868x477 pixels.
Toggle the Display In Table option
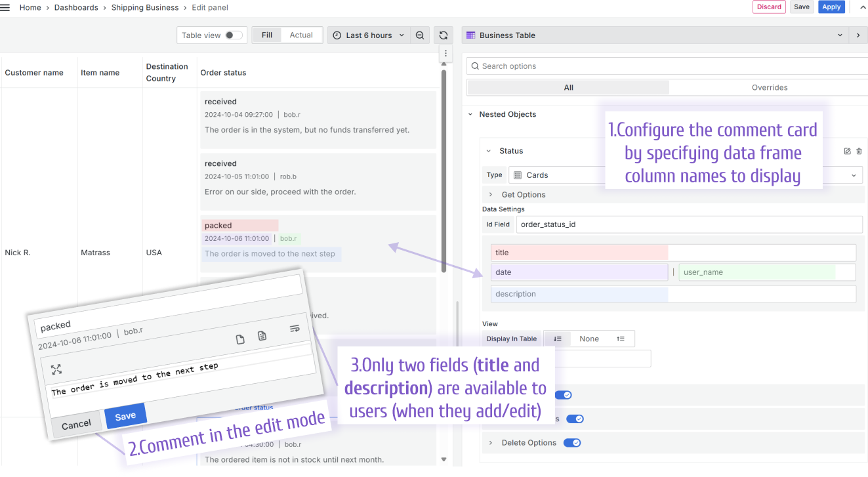point(511,339)
